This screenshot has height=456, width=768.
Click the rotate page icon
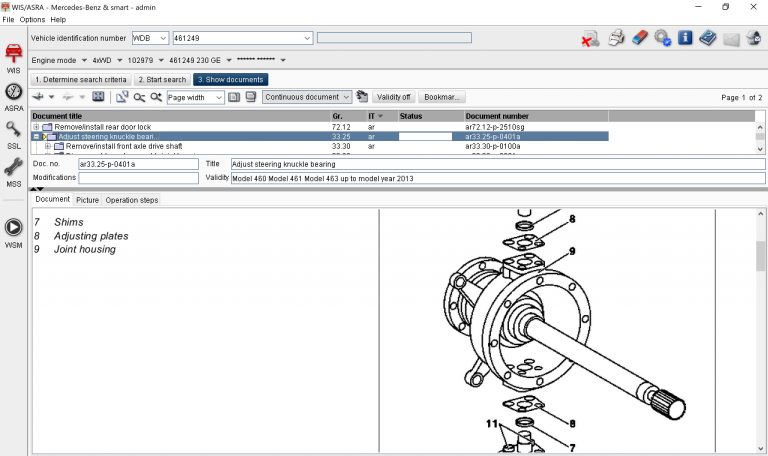[122, 97]
